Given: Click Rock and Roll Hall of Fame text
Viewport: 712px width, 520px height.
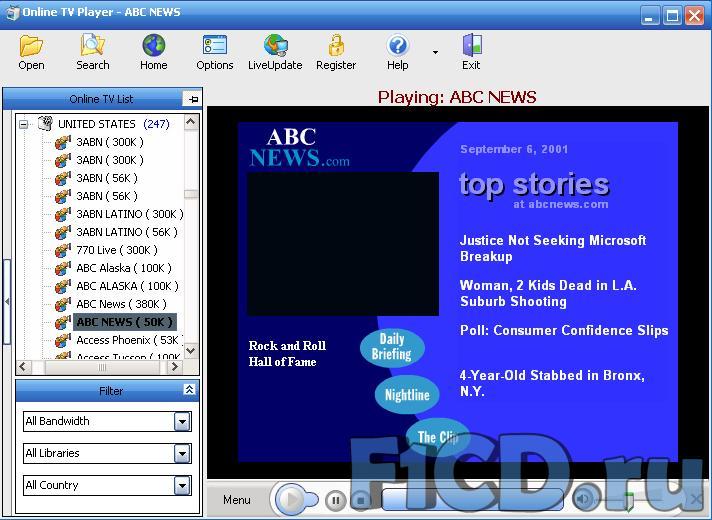Looking at the screenshot, I should click(x=287, y=354).
